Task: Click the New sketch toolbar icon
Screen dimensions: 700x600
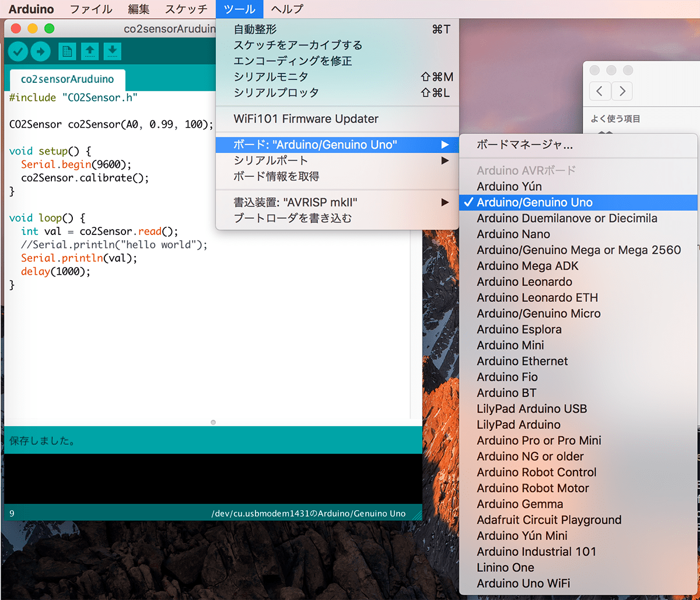Action: (x=67, y=52)
